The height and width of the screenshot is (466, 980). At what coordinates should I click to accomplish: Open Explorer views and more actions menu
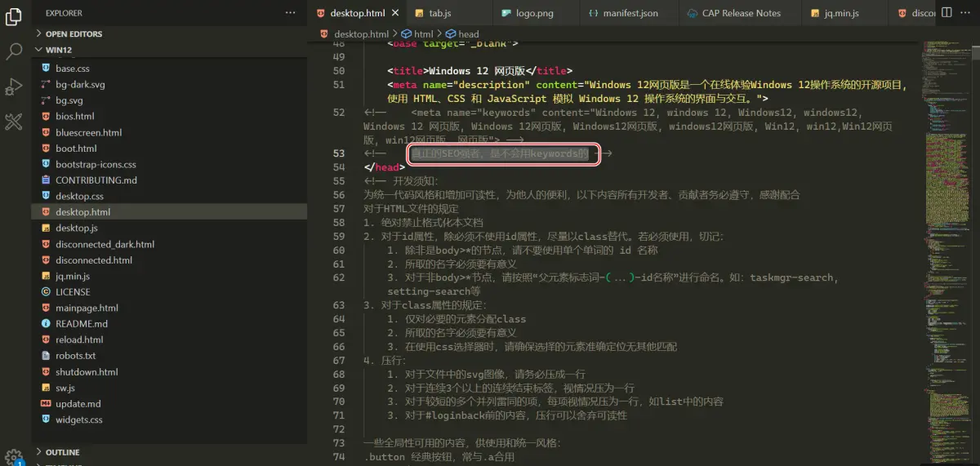pos(291,13)
